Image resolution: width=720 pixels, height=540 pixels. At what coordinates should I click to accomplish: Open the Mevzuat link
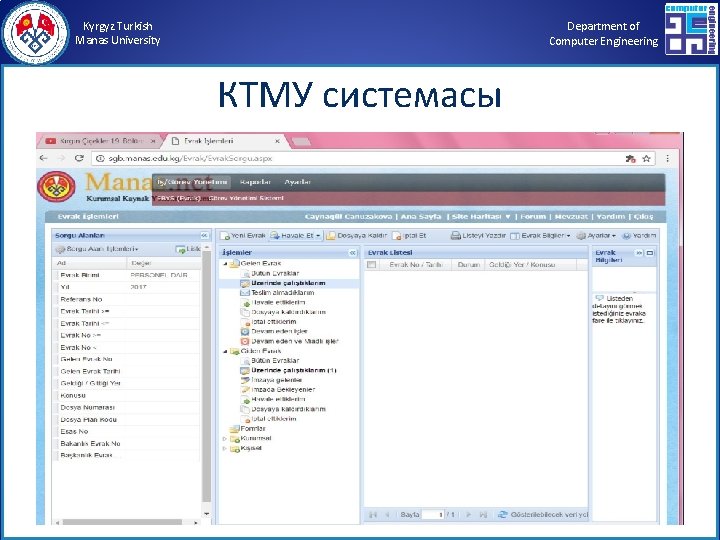tap(571, 217)
